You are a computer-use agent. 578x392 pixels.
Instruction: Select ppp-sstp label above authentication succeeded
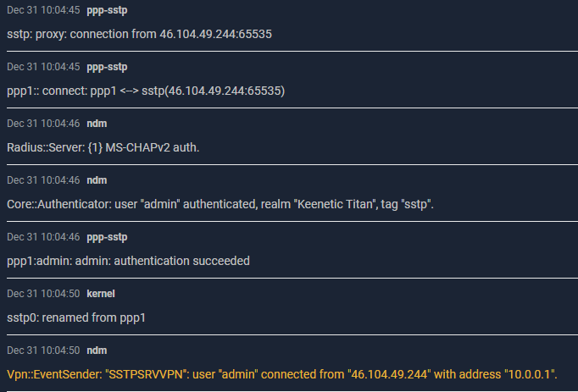coord(107,237)
